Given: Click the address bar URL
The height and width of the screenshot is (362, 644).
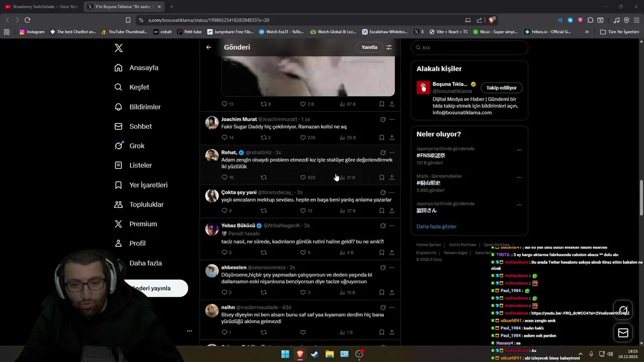Looking at the screenshot, I should pos(209,20).
